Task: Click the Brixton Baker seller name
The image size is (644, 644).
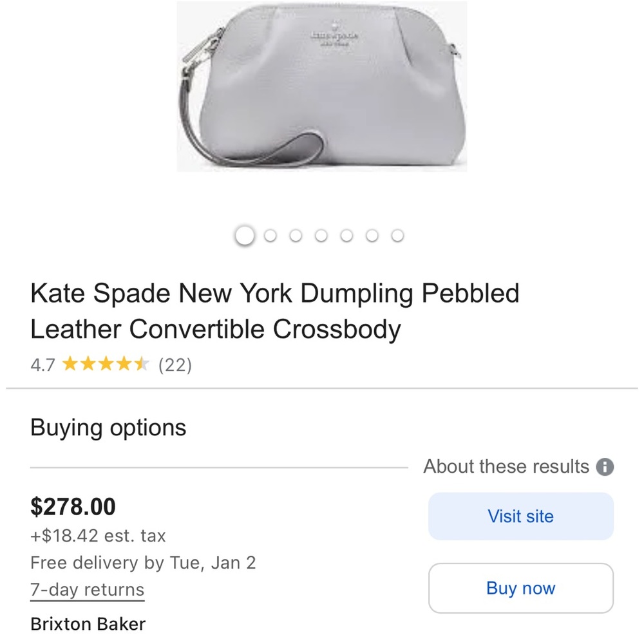Action: 88,623
